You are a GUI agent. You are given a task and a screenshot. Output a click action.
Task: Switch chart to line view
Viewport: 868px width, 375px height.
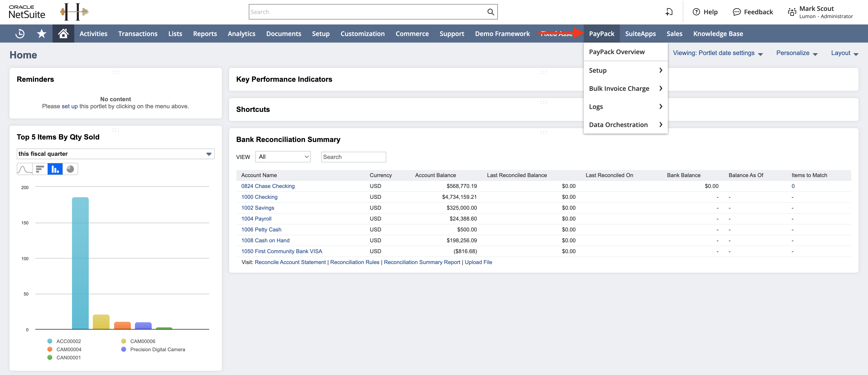pos(25,169)
